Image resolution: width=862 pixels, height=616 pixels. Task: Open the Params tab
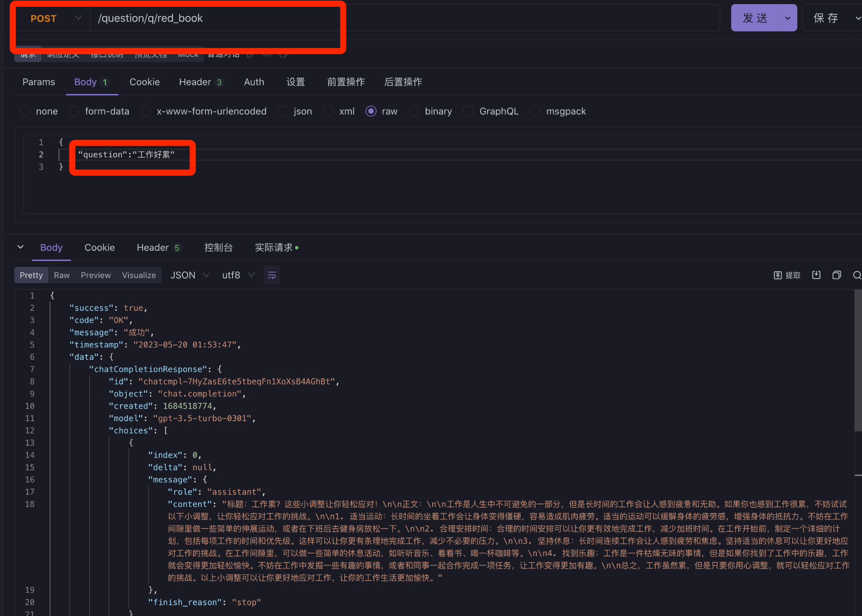pos(39,82)
